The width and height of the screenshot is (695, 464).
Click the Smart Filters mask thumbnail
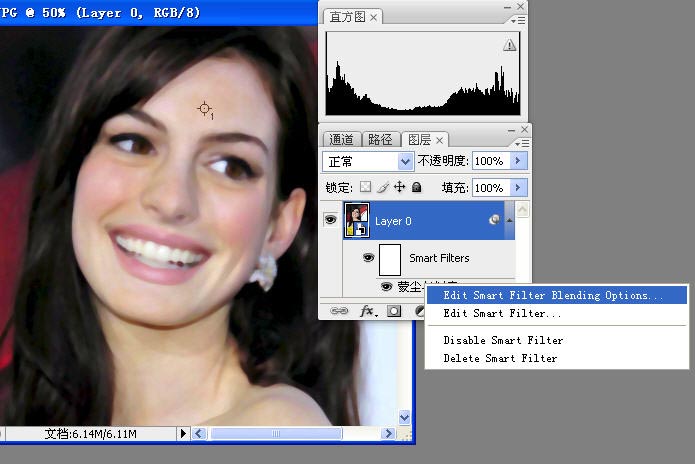[390, 260]
